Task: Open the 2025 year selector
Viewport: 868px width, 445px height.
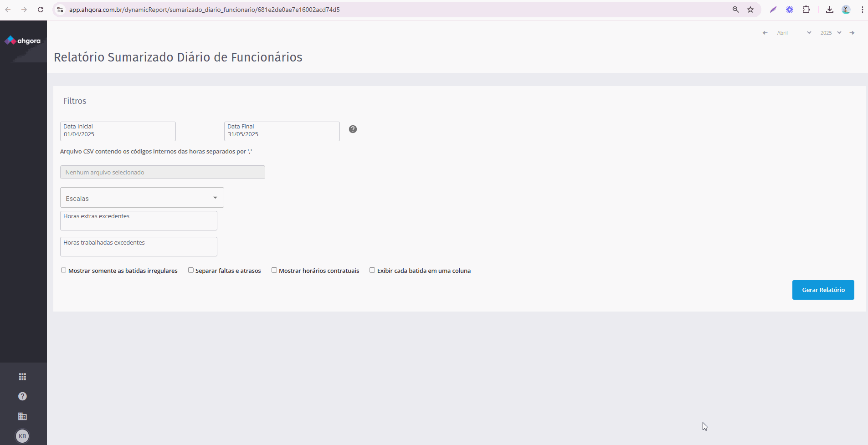Action: [x=831, y=33]
